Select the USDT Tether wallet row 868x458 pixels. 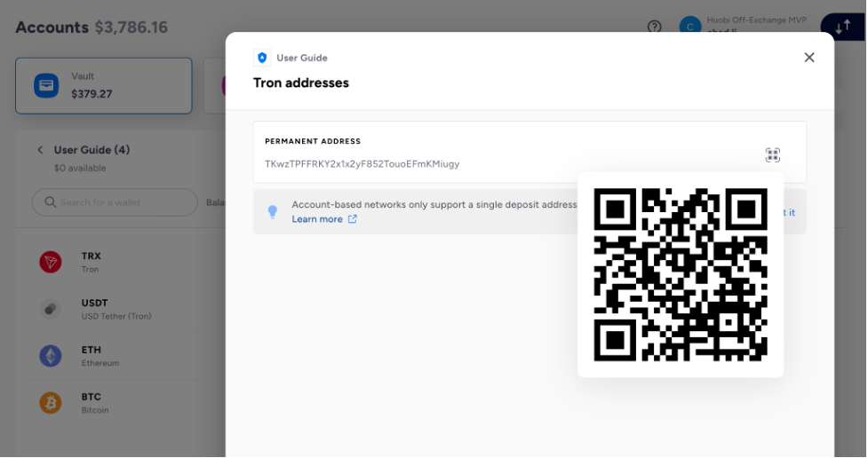coord(115,309)
